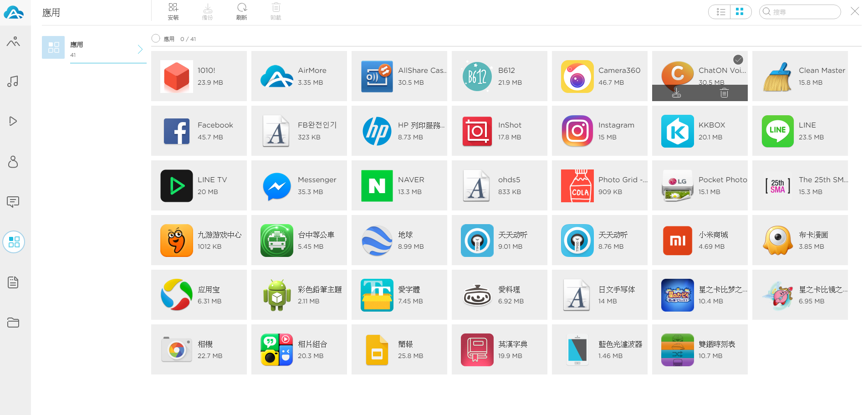868x415 pixels.
Task: Select the LINE app icon
Action: [x=778, y=131]
